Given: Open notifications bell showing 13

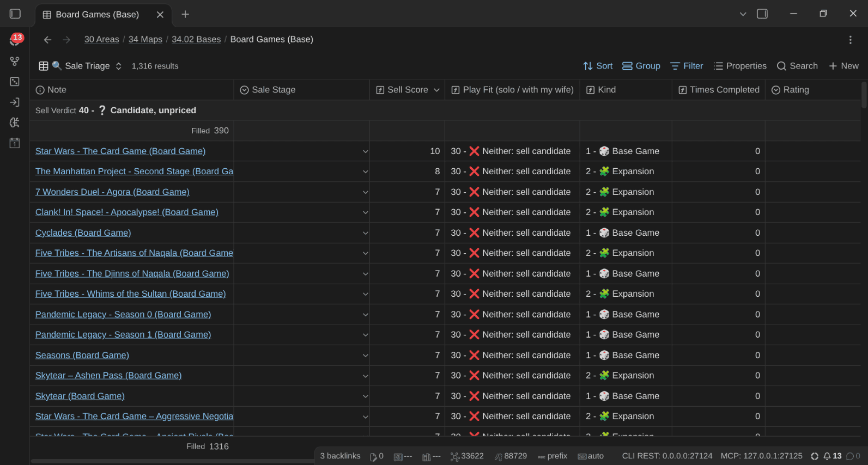Looking at the screenshot, I should (x=833, y=456).
